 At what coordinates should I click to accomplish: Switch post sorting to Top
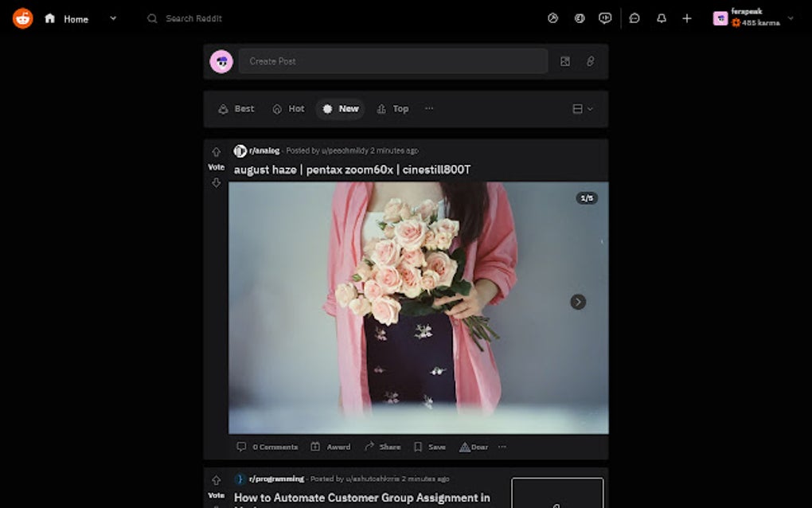tap(392, 108)
